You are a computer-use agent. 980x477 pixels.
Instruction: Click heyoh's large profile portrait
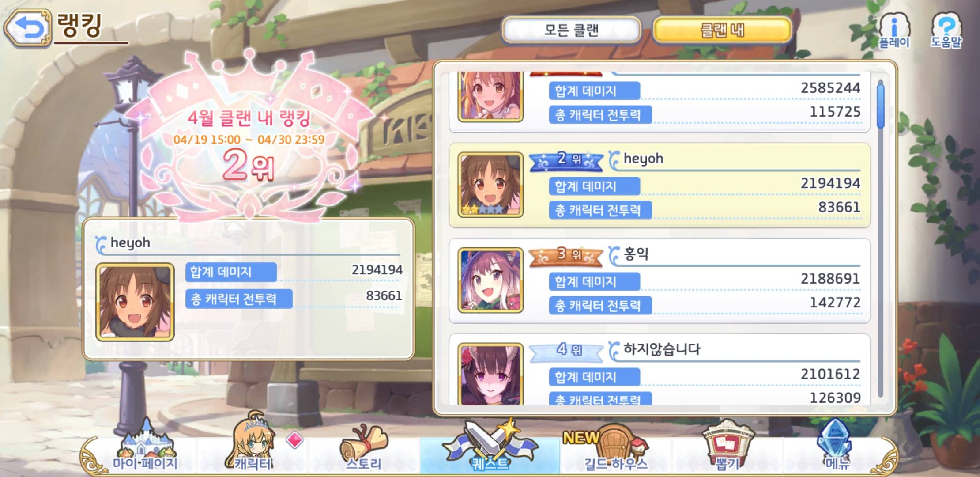click(135, 302)
